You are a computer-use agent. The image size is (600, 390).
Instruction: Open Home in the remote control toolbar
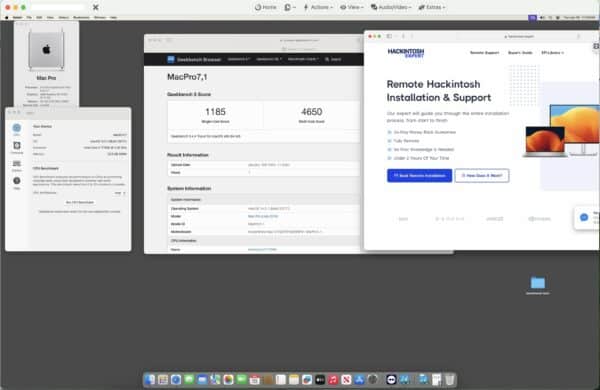pyautogui.click(x=266, y=7)
